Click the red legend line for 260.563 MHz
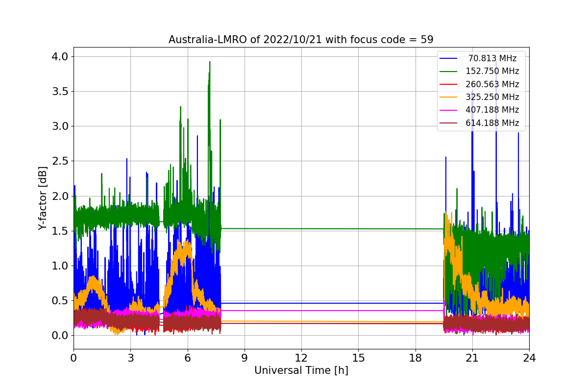 point(449,85)
